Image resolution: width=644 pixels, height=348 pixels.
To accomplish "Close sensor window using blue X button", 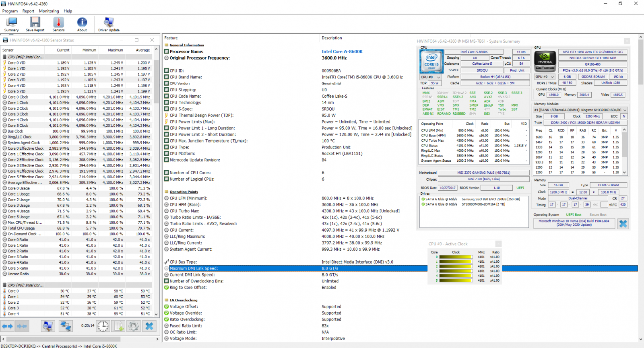I will coord(149,326).
